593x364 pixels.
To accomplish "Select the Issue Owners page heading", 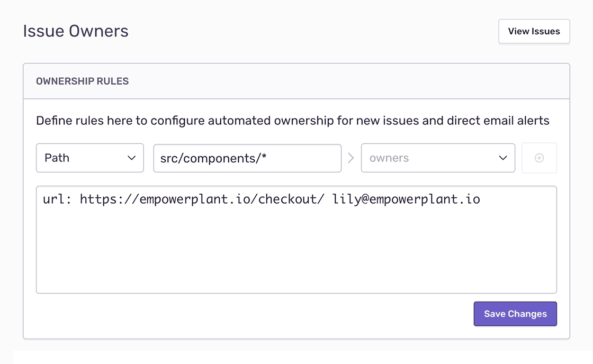I will point(76,31).
